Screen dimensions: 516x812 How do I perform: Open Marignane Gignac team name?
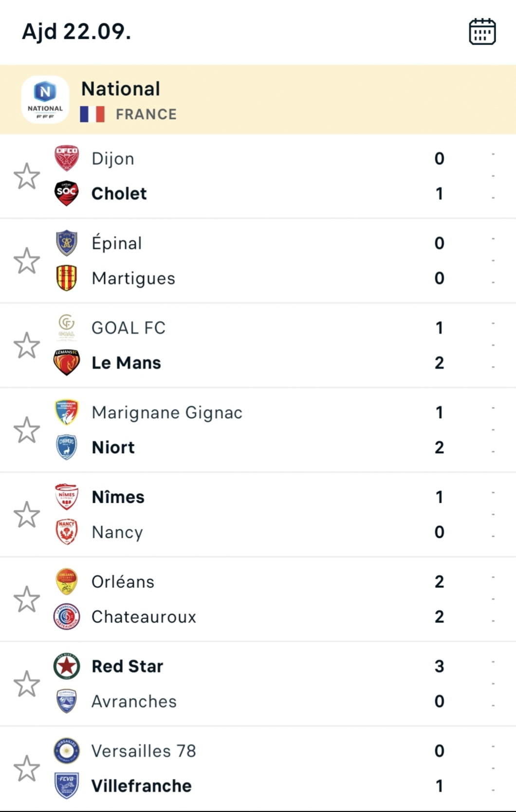[x=167, y=412]
